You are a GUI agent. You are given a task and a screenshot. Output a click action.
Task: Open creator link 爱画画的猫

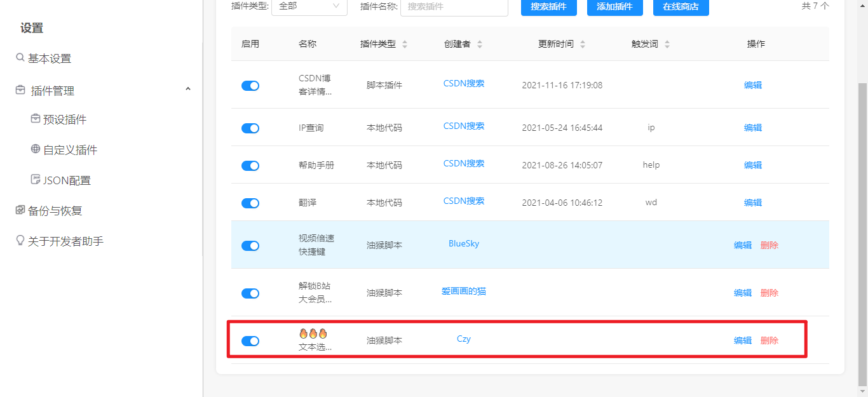(464, 291)
